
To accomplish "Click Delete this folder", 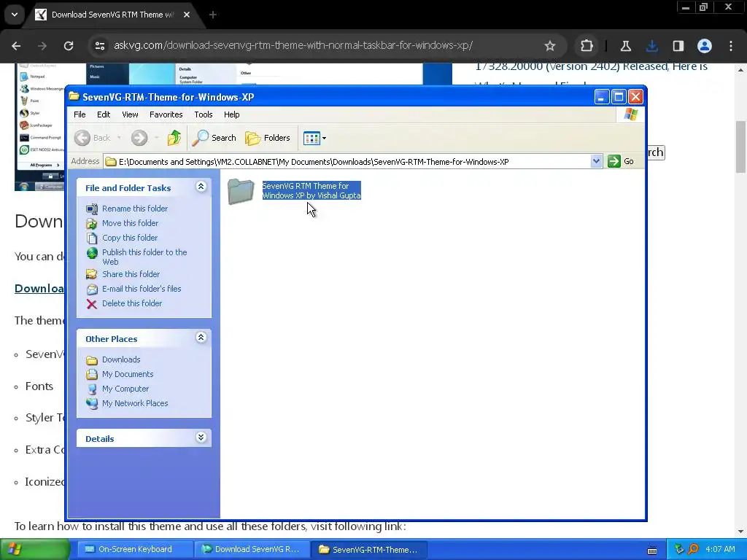I will pos(132,303).
